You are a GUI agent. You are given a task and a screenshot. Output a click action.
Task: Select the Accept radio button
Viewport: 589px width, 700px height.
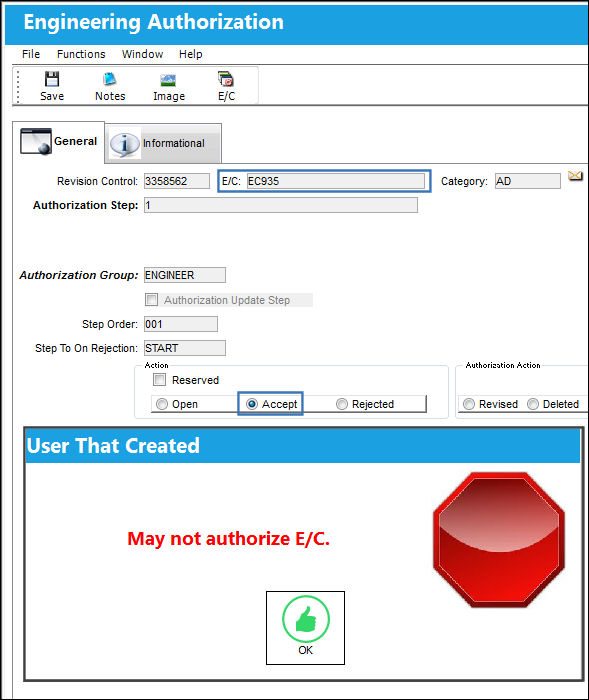252,404
